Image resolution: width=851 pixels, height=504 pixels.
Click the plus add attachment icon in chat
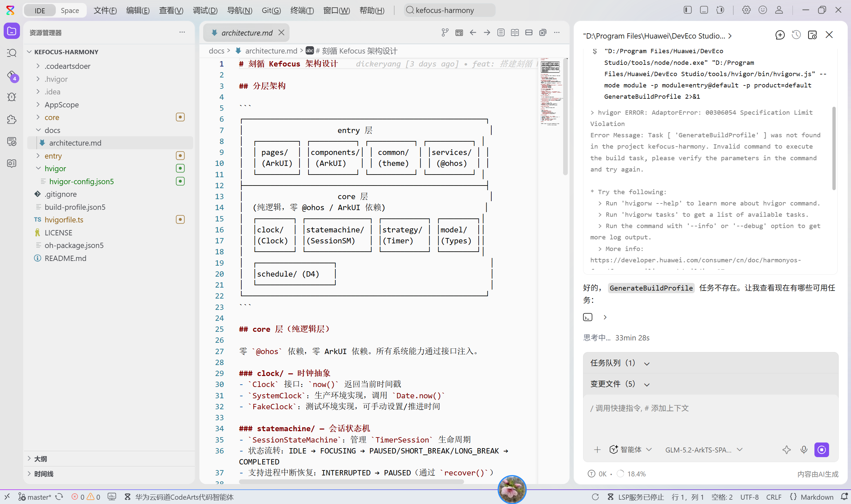597,450
